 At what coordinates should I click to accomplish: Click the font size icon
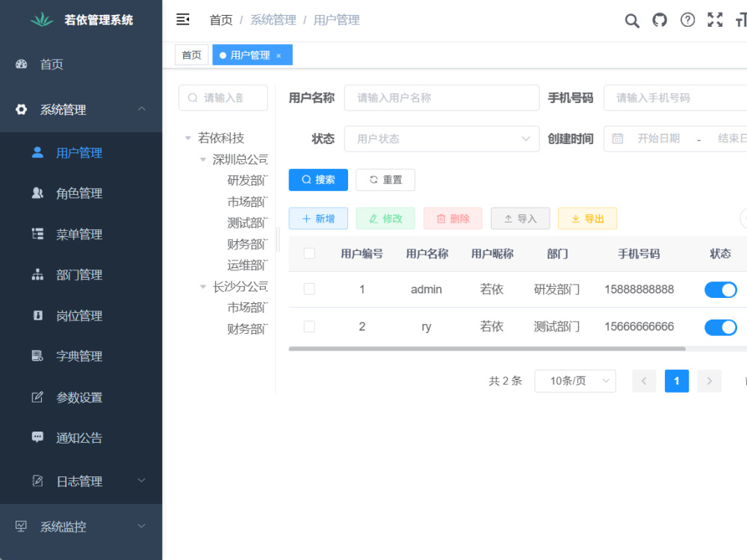tap(741, 20)
